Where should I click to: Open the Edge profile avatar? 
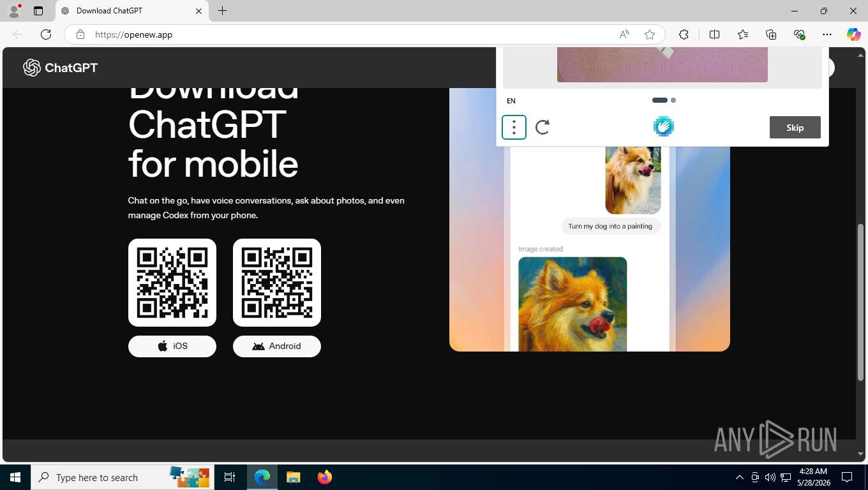14,11
